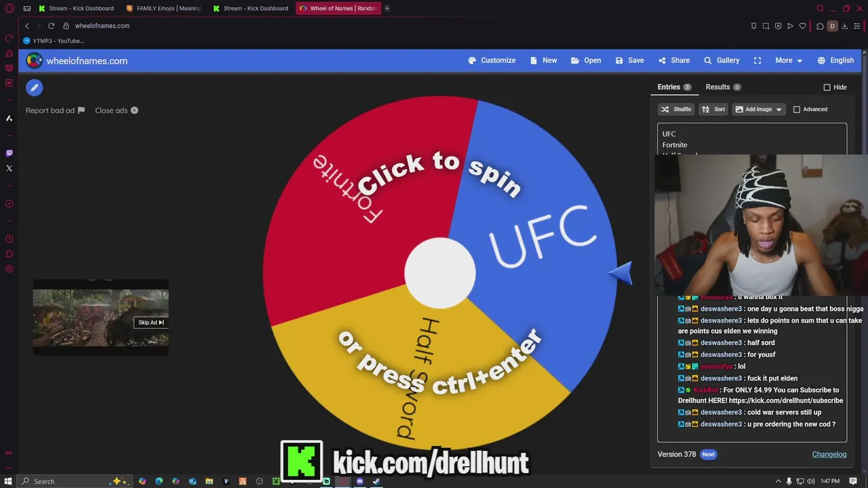
Task: Open Discord from the taskbar
Action: (x=359, y=481)
